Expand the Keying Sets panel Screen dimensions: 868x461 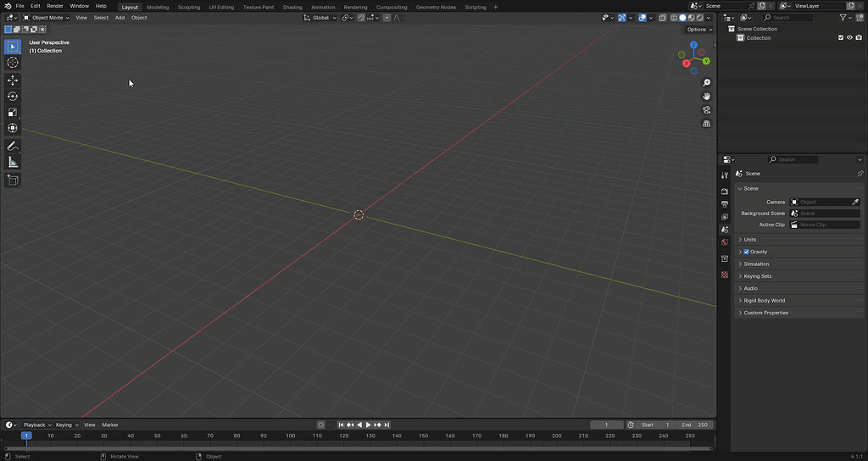pos(798,276)
